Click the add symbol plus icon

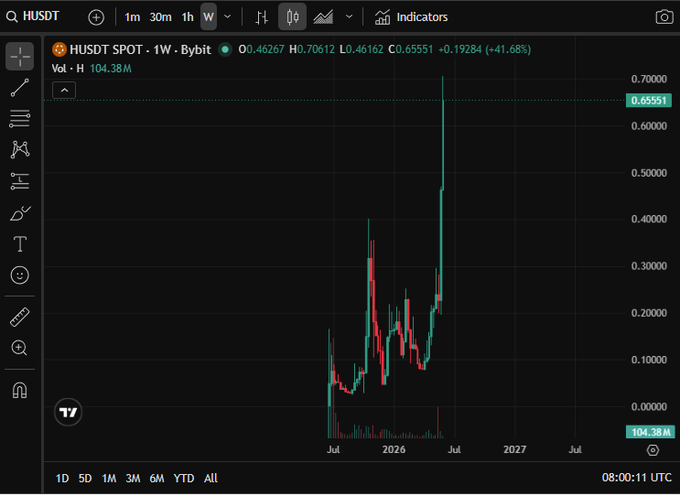coord(96,17)
